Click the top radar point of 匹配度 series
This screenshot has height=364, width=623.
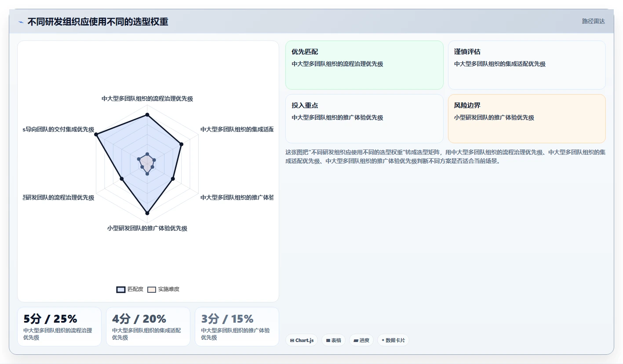tap(147, 115)
